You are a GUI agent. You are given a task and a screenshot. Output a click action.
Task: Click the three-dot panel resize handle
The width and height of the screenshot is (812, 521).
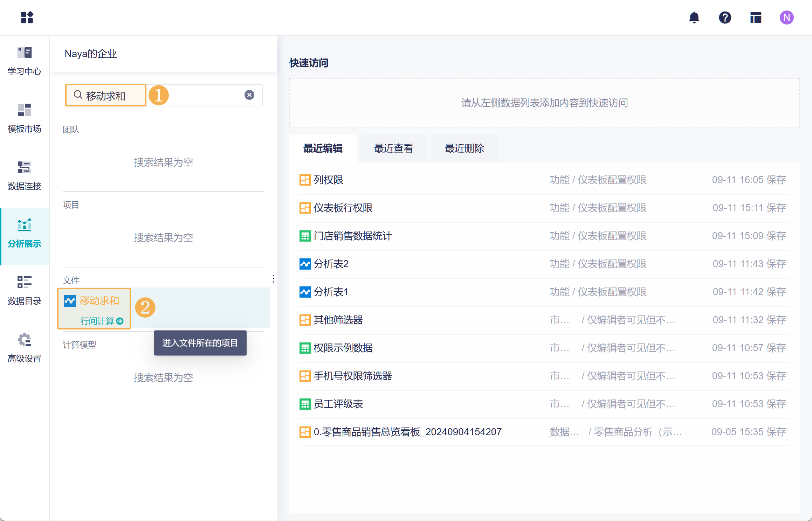(x=273, y=279)
